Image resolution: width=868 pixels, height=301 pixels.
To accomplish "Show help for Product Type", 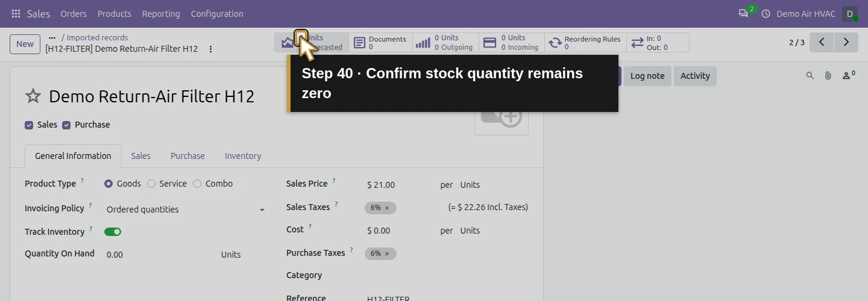I will click(x=82, y=181).
